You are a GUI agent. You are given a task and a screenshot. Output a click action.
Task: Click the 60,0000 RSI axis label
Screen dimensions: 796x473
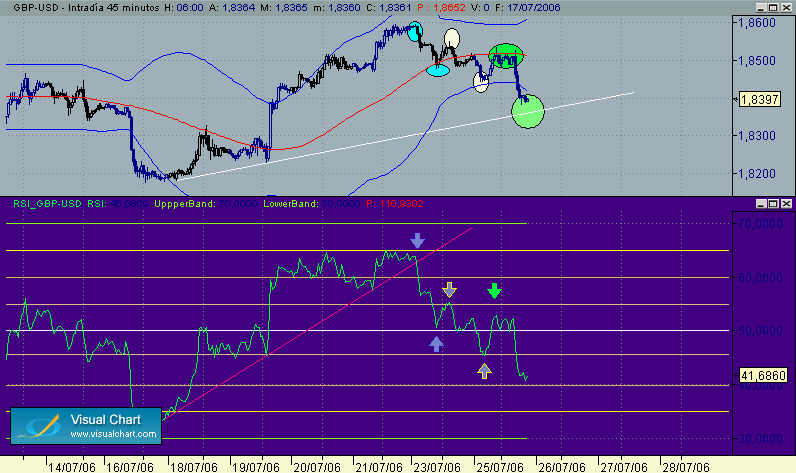point(760,278)
